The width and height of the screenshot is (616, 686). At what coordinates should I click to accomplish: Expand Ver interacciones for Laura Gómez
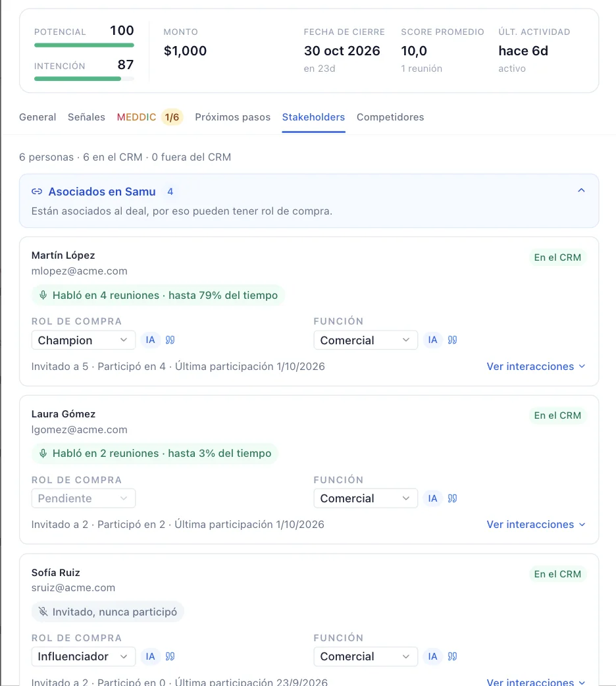click(536, 524)
